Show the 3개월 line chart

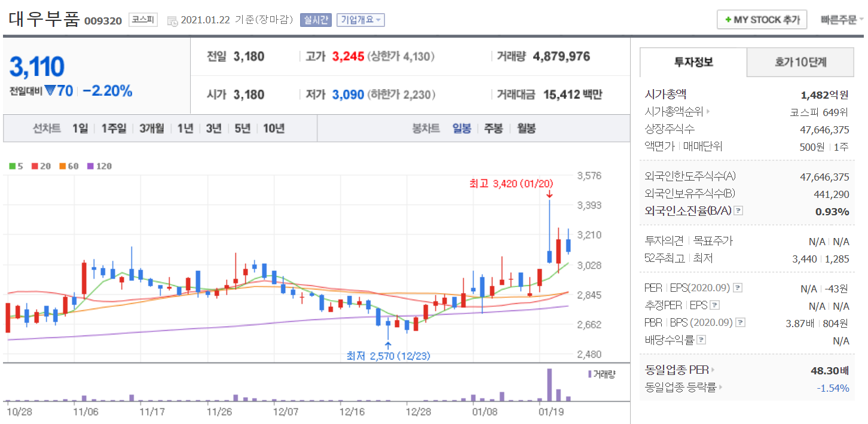pos(152,129)
